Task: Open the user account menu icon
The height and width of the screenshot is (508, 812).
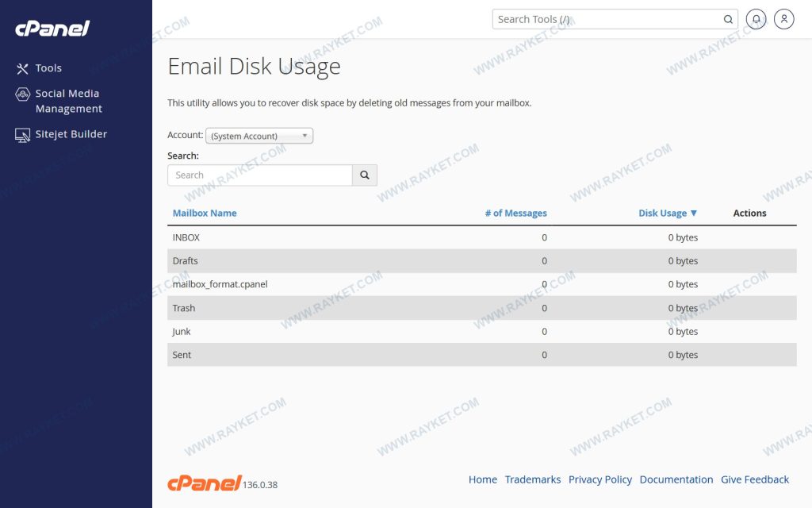Action: tap(784, 19)
